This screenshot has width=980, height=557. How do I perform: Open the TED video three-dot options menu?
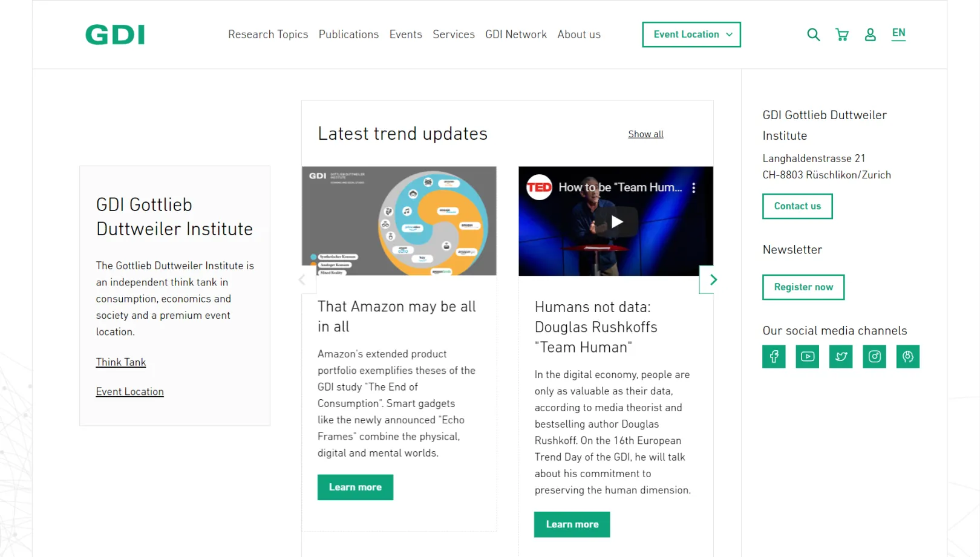[694, 187]
